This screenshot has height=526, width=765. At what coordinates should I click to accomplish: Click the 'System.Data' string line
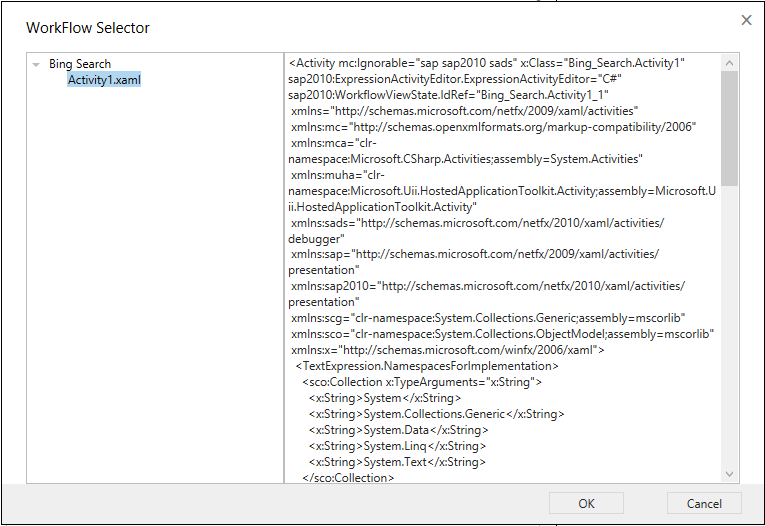click(398, 430)
